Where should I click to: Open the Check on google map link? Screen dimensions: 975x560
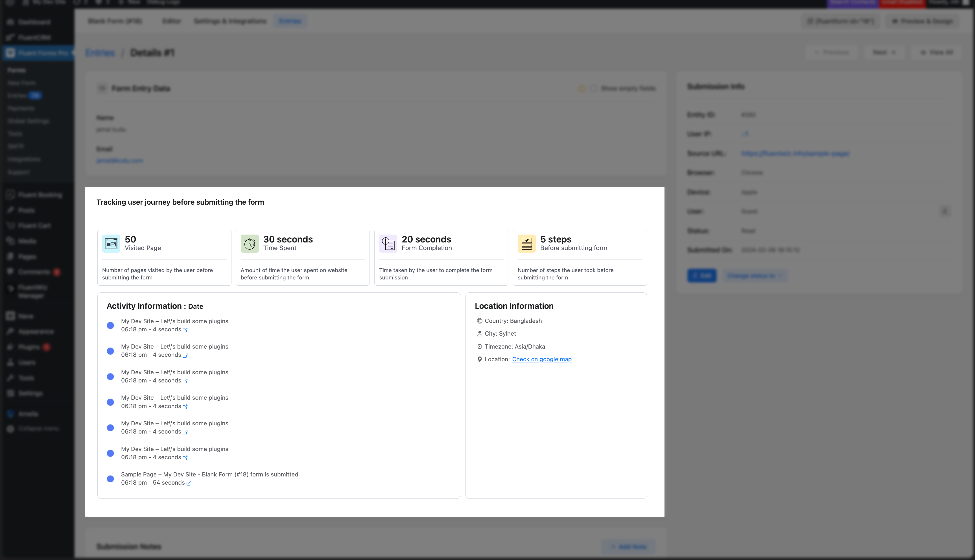click(x=542, y=359)
